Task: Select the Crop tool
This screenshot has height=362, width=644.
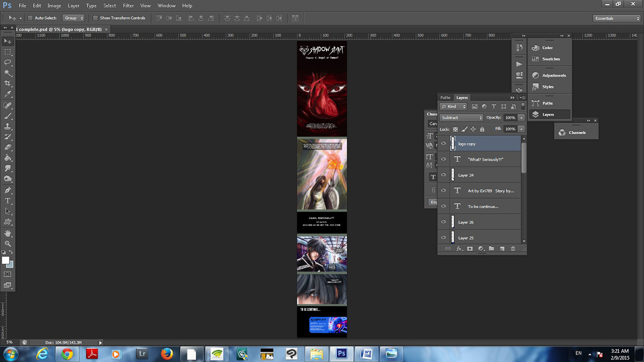Action: (x=8, y=83)
